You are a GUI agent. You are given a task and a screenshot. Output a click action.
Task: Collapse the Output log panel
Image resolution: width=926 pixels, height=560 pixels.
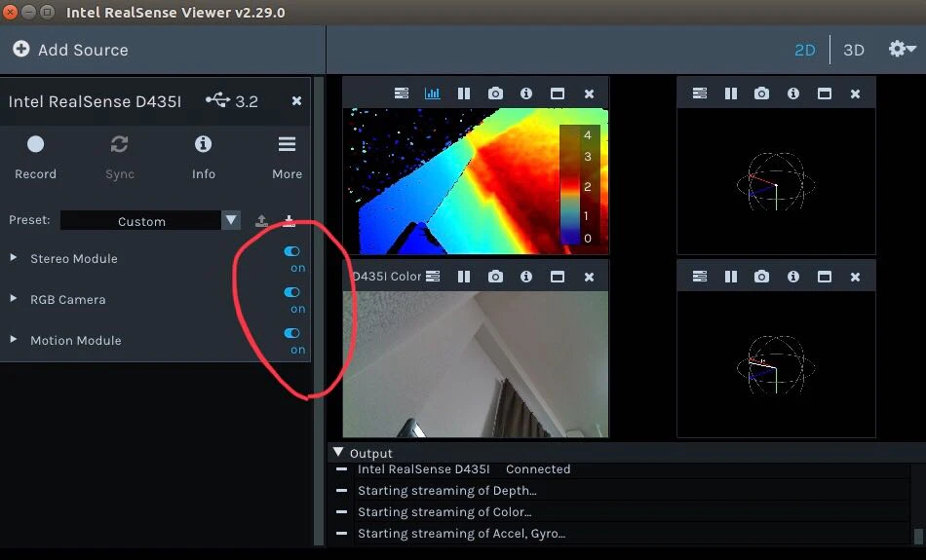(x=338, y=452)
